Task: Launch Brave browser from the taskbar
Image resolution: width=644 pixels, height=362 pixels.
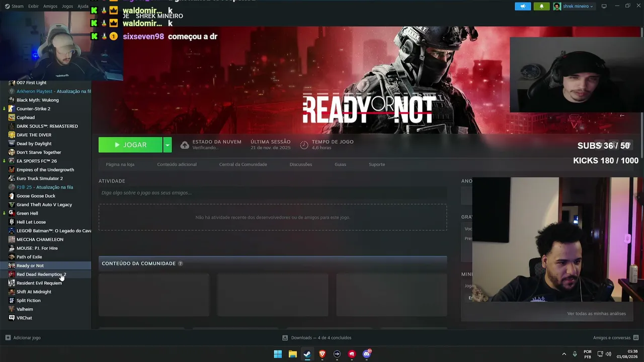Action: tap(322, 354)
